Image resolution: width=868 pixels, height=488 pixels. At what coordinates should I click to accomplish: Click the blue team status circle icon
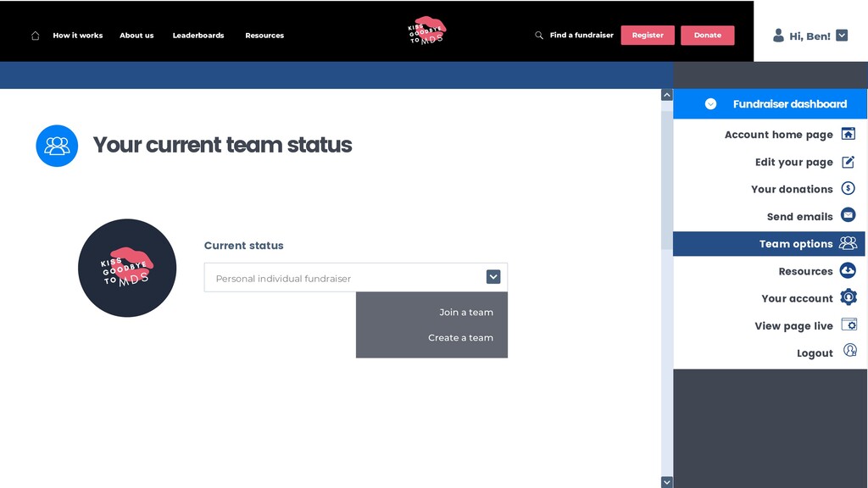(x=57, y=146)
